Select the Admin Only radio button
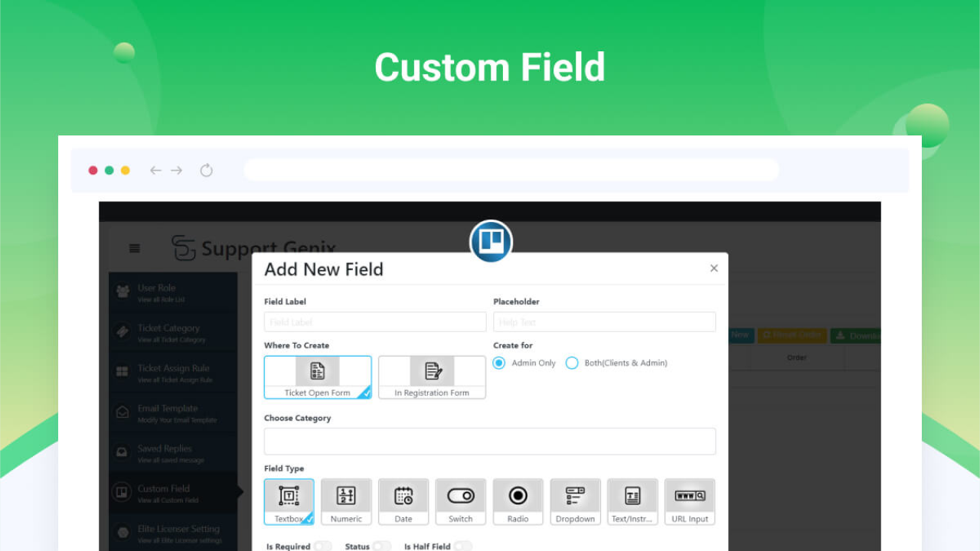This screenshot has width=980, height=551. coord(499,363)
